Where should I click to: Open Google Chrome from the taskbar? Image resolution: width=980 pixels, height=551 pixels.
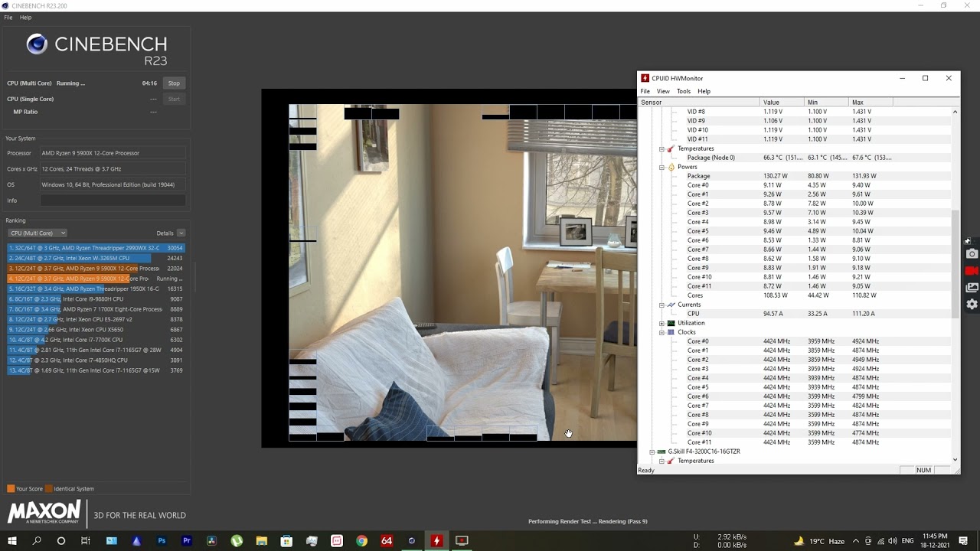click(x=361, y=541)
